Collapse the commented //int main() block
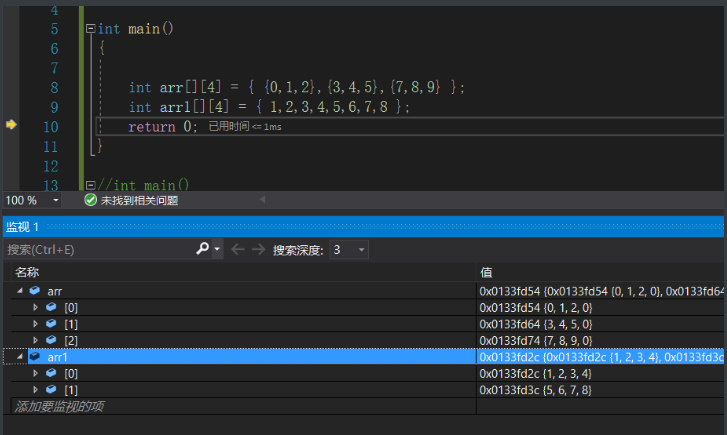Image resolution: width=727 pixels, height=435 pixels. pyautogui.click(x=90, y=186)
